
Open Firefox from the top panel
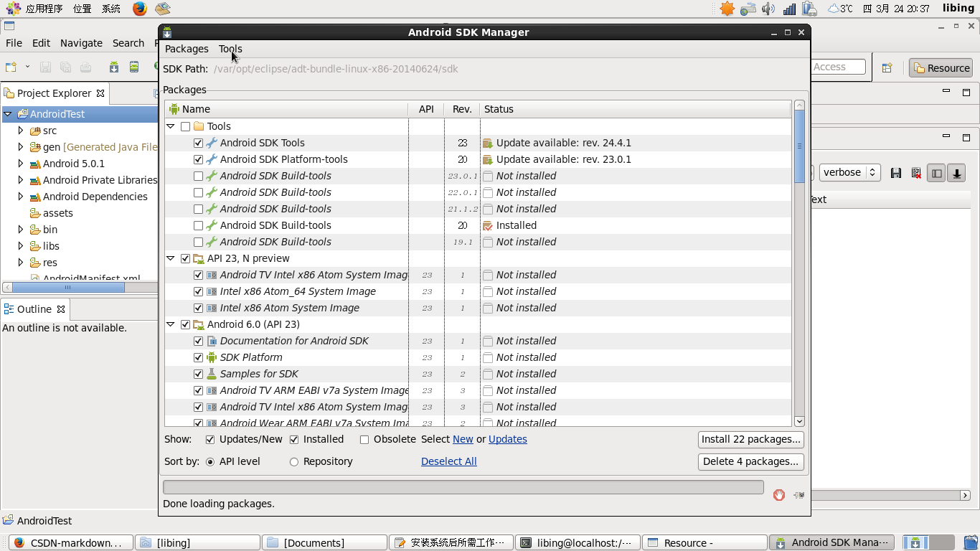(x=140, y=9)
